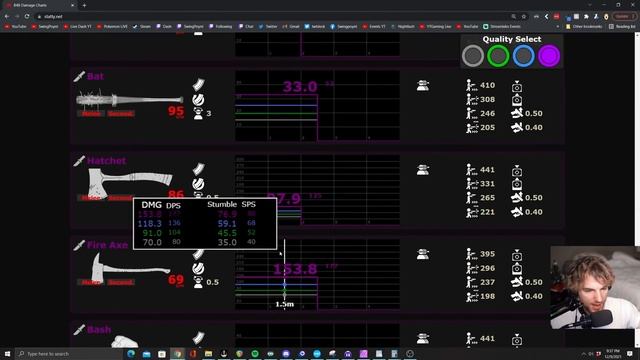640x360 pixels.
Task: Click the 1.5m range marker on Fire Axe chart
Action: click(x=284, y=304)
